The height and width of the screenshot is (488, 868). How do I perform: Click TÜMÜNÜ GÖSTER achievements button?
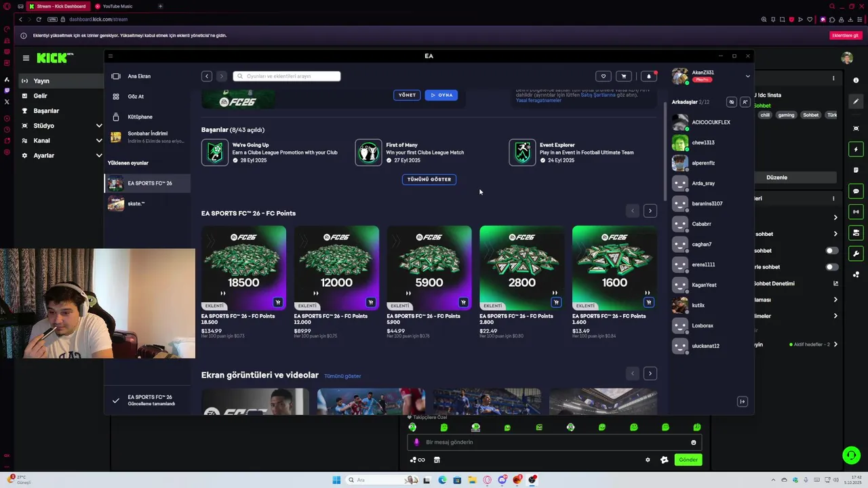pyautogui.click(x=429, y=179)
